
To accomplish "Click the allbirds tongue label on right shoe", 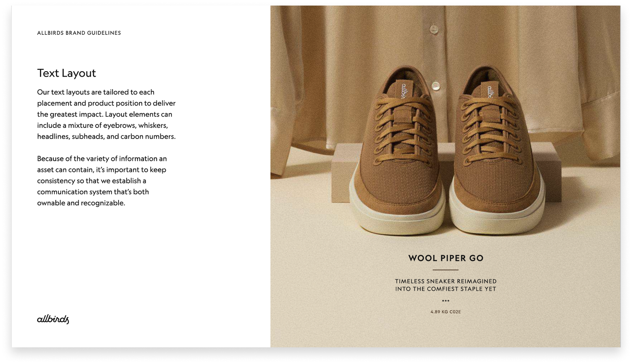I will click(490, 91).
